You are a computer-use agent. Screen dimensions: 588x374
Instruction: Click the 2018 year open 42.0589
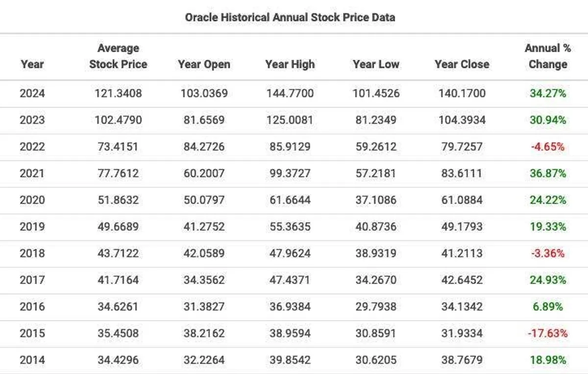pos(204,253)
